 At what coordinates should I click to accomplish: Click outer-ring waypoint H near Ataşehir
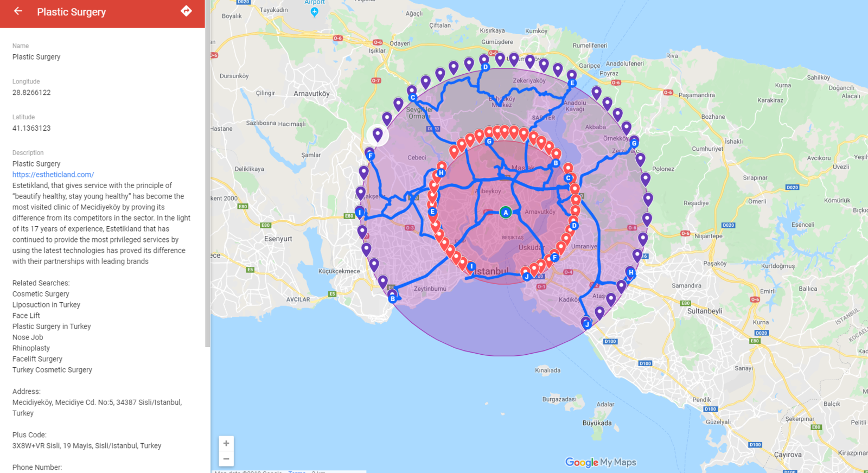point(630,272)
